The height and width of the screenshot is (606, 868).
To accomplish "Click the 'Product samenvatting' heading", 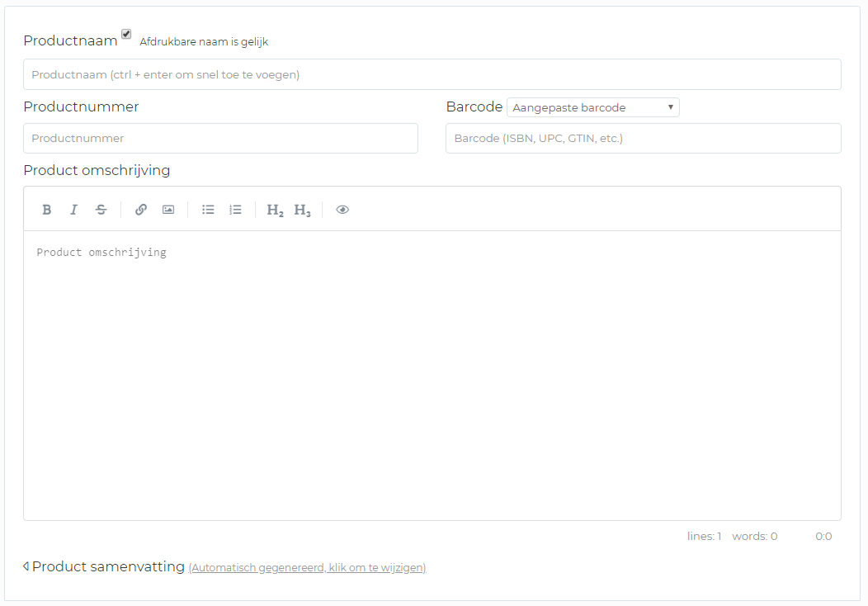I will point(108,566).
